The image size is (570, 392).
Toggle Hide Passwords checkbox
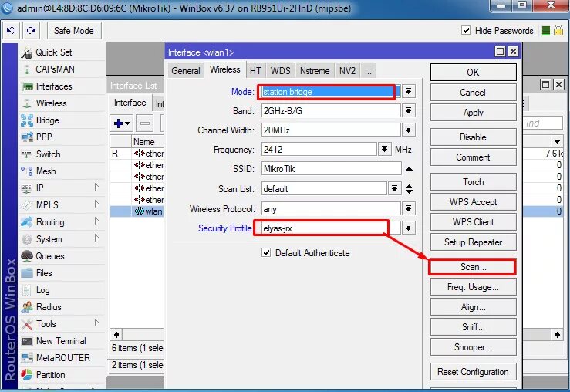pyautogui.click(x=466, y=30)
